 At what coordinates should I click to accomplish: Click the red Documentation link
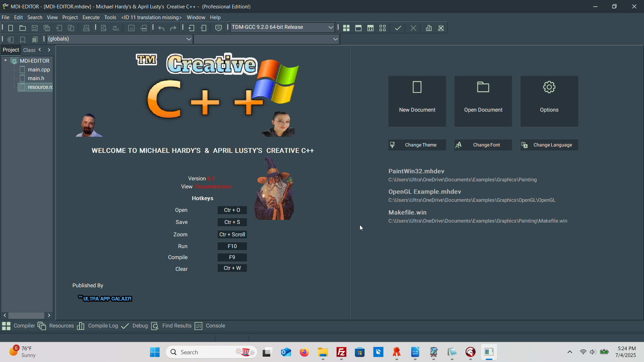point(213,187)
